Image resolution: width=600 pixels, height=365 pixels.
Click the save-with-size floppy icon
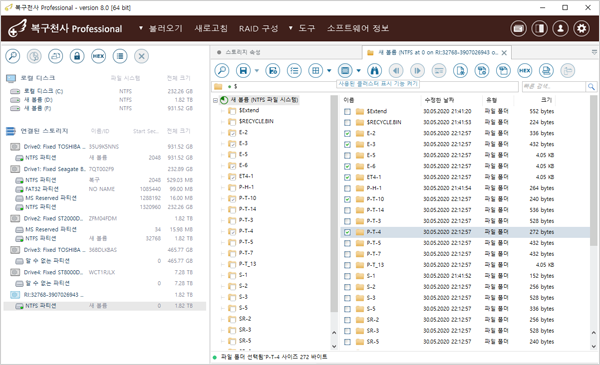[272, 70]
